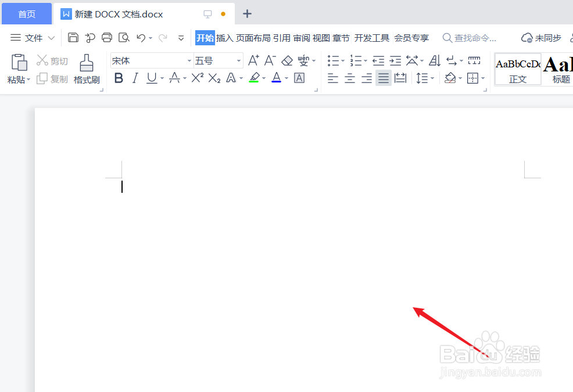
Task: Switch to the 插入 tab
Action: (225, 38)
